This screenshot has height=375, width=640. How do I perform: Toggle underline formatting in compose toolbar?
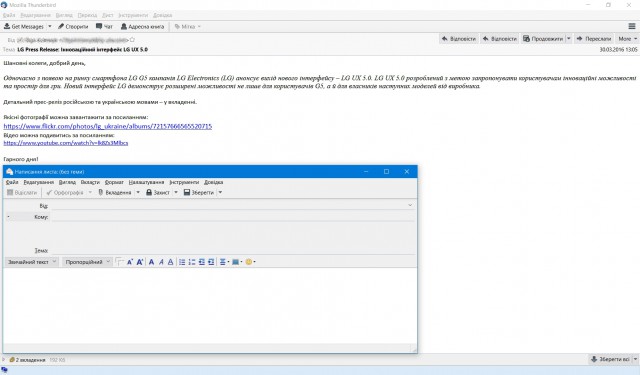coord(171,262)
